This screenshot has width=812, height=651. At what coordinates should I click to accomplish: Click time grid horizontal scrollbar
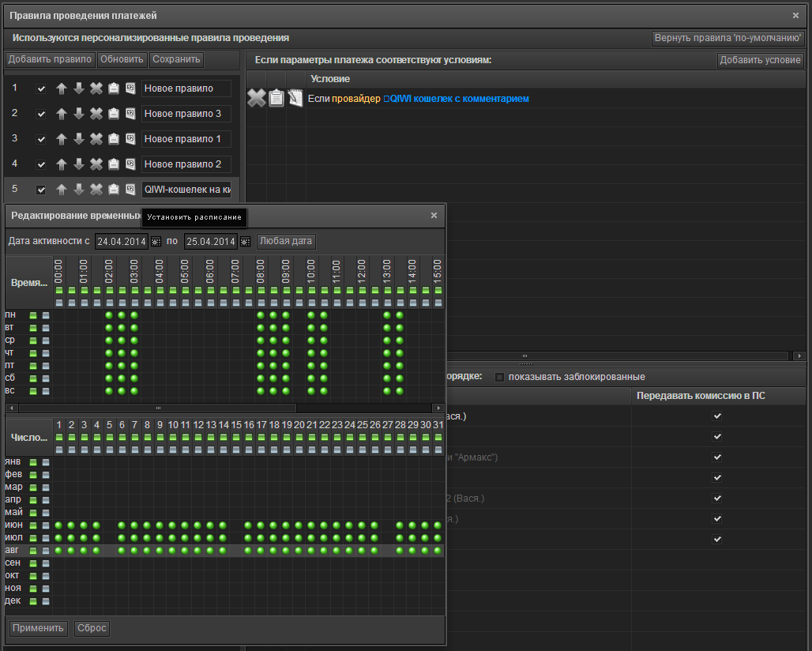[158, 408]
